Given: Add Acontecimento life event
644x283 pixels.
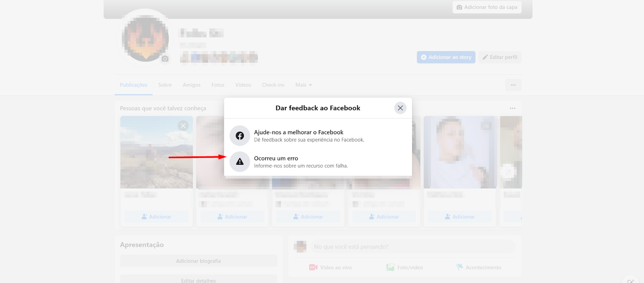Looking at the screenshot, I should pos(479,267).
